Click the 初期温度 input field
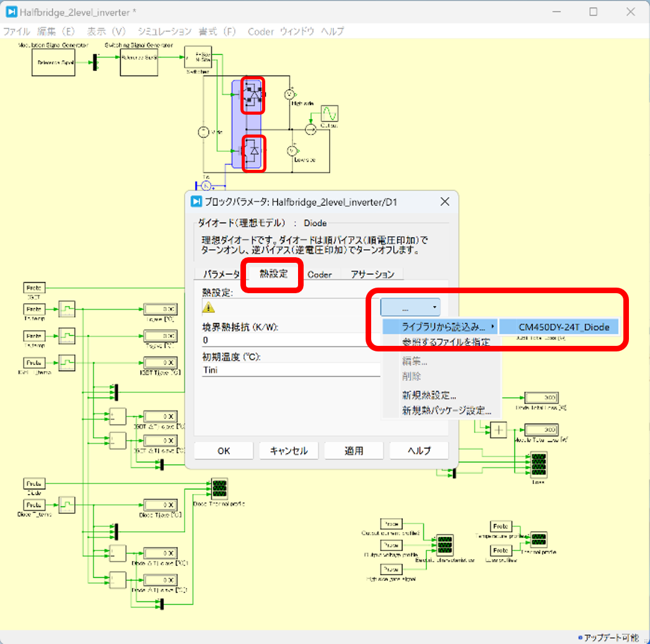650x644 pixels. pyautogui.click(x=291, y=370)
